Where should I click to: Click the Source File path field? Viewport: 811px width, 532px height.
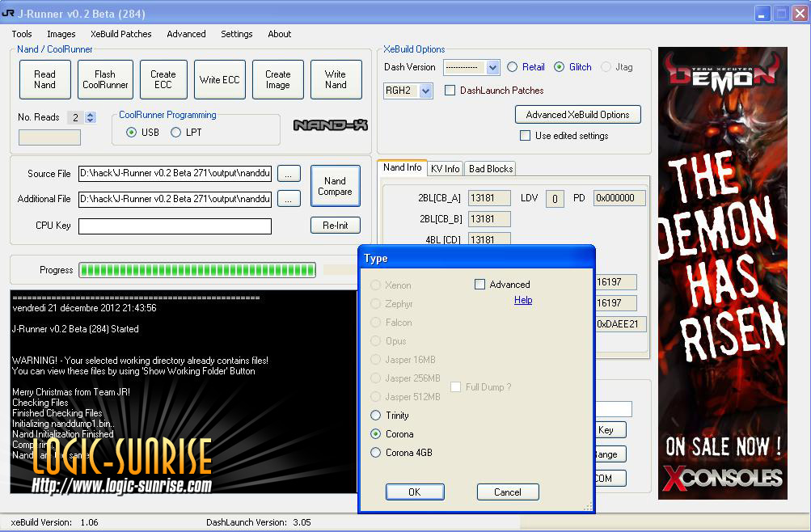[175, 174]
